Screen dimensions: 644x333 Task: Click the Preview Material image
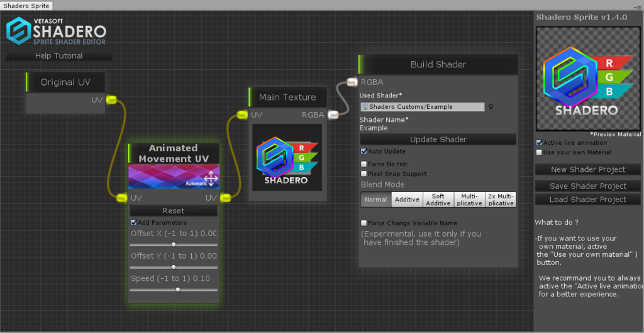[588, 79]
